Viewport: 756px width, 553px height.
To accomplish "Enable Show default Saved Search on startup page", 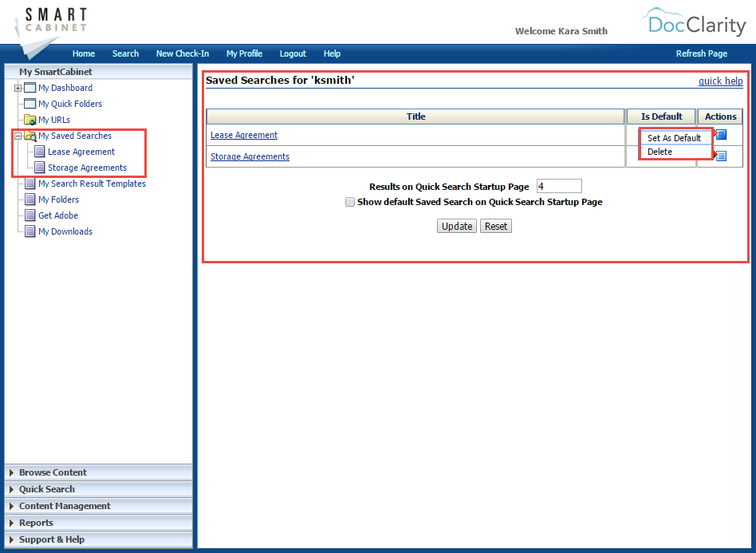I will click(x=350, y=202).
